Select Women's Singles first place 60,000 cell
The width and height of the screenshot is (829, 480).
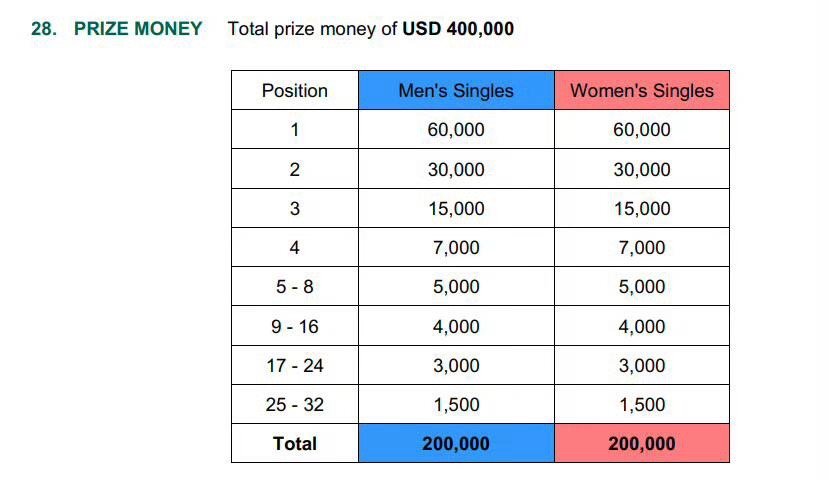click(x=642, y=130)
